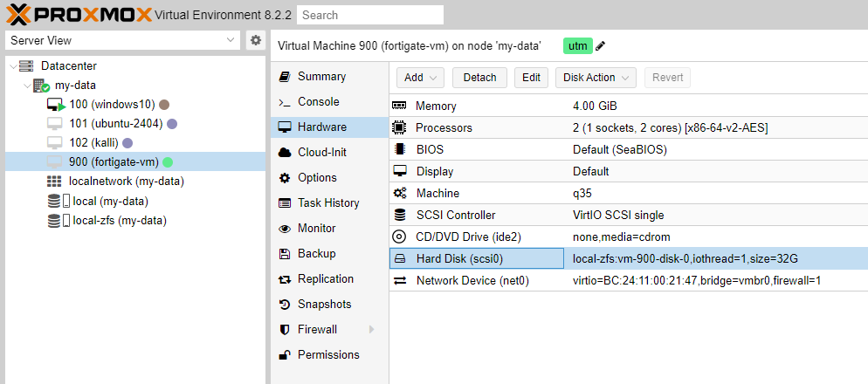Screen dimensions: 868x384
Task: Click the local-zfs storage database icon
Action: pos(53,220)
